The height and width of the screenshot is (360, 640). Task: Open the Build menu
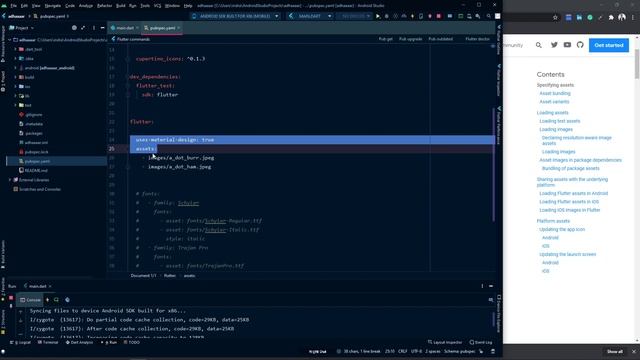[120, 6]
